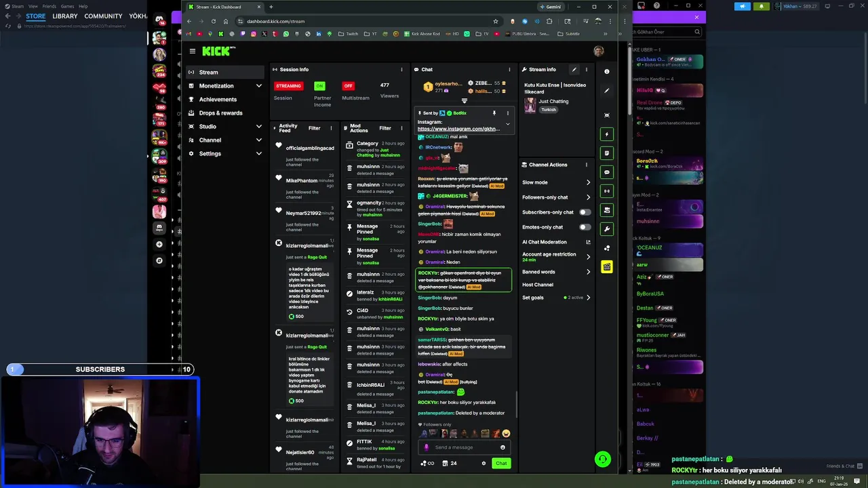This screenshot has height=488, width=868.
Task: Expand the Settings sidebar section
Action: point(258,154)
